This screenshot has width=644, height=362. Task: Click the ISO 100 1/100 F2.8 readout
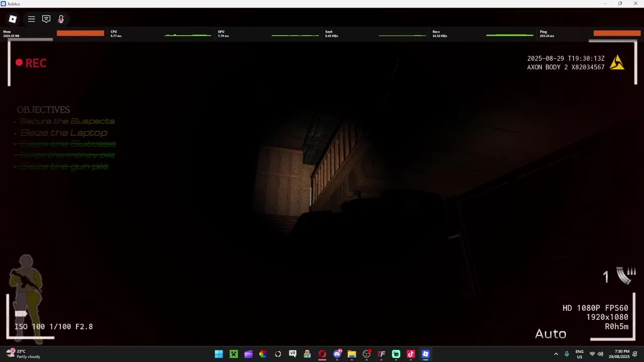pyautogui.click(x=54, y=327)
